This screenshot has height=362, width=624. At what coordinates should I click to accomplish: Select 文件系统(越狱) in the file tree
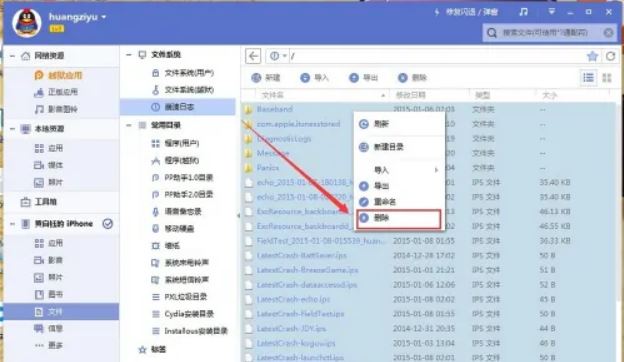click(183, 90)
